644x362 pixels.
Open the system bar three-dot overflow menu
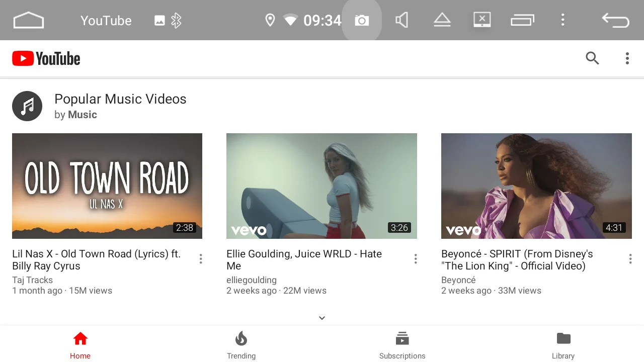coord(562,20)
